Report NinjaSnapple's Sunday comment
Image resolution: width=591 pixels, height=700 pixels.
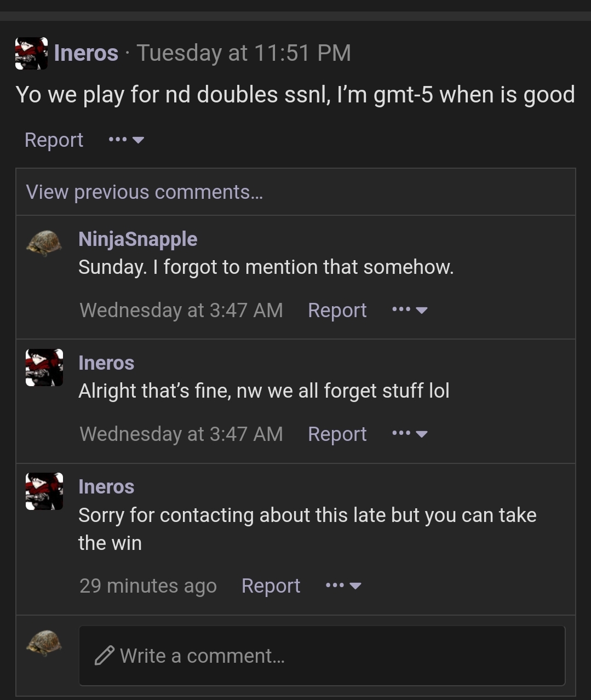tap(337, 310)
